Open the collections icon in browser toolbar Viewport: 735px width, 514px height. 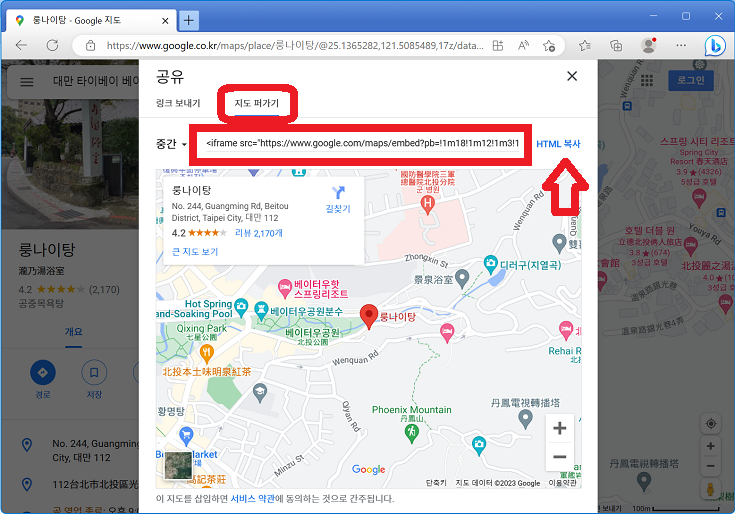tap(616, 45)
